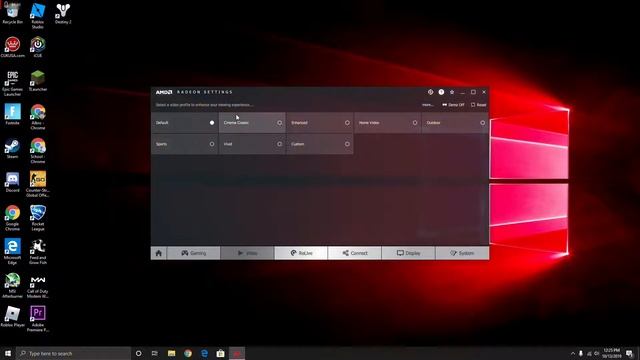The height and width of the screenshot is (360, 640).
Task: Select the Adobe Premiere Pro icon
Action: tap(38, 319)
